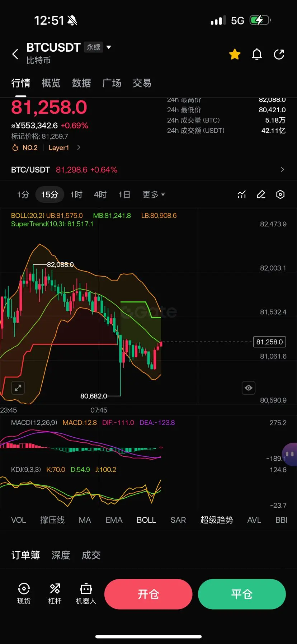Open chart settings hexagon icon
The image size is (297, 644).
click(280, 194)
